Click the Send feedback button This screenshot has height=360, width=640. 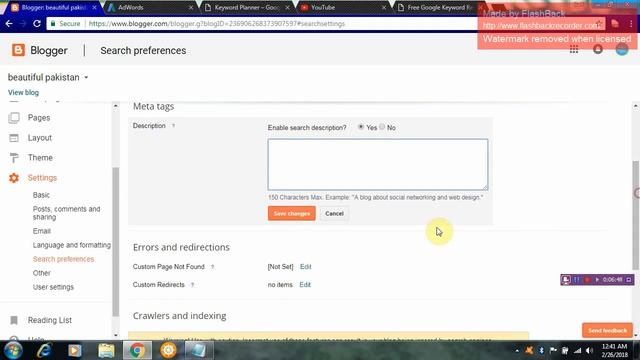(607, 331)
